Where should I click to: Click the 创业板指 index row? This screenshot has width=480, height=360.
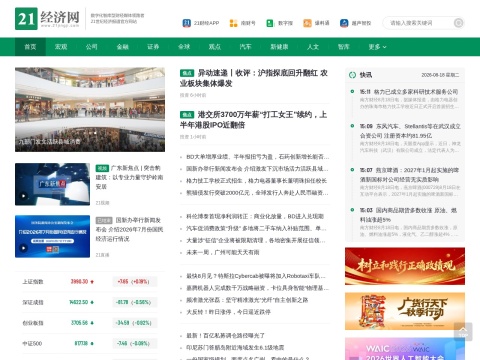pyautogui.click(x=90, y=323)
